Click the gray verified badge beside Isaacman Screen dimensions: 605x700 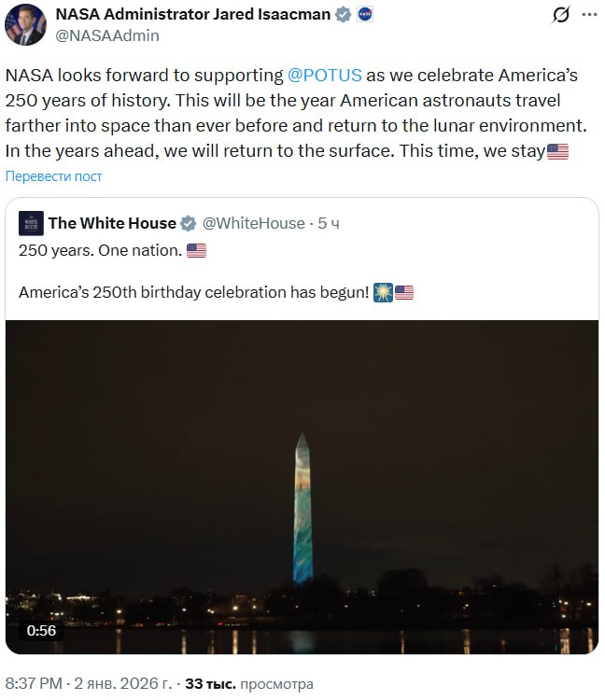[344, 15]
